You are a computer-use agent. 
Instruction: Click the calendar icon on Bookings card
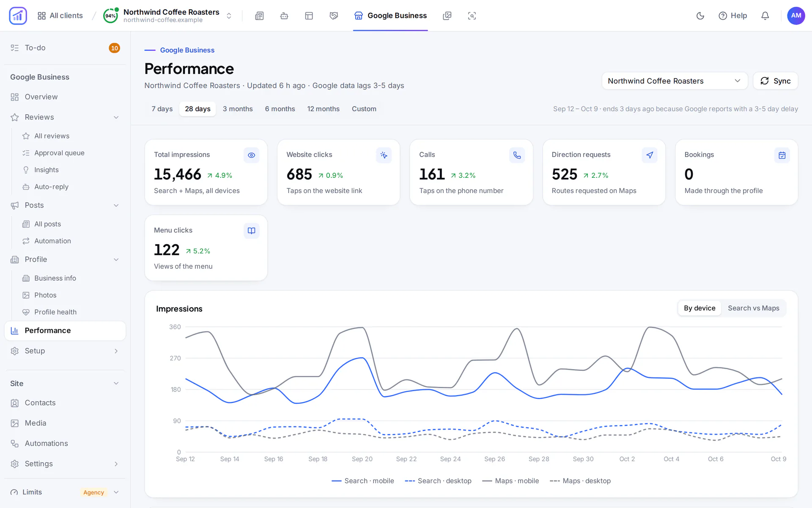click(x=782, y=155)
